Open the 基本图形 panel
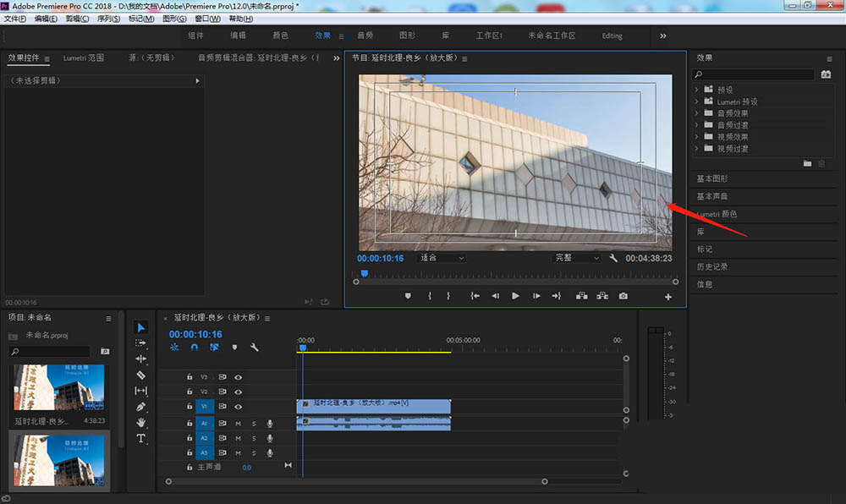The width and height of the screenshot is (846, 504). pos(711,179)
